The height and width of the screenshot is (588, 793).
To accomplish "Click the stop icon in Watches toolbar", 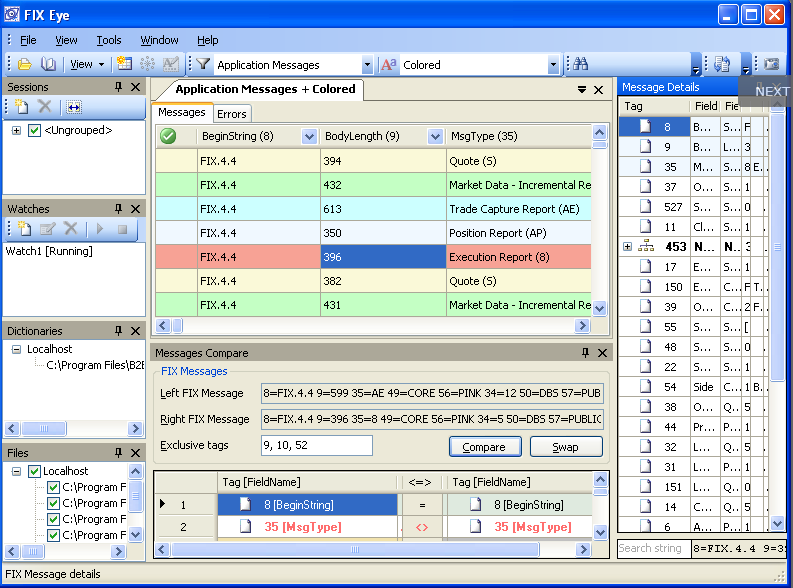I will pyautogui.click(x=122, y=230).
